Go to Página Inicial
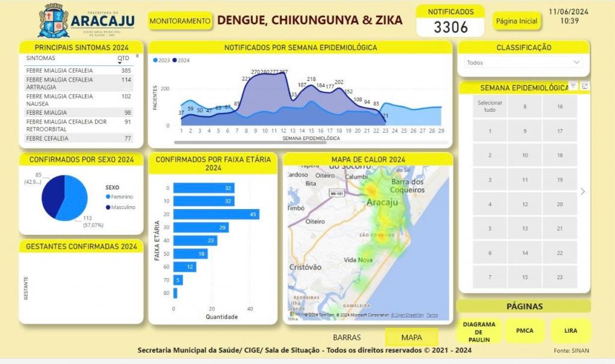The width and height of the screenshot is (615, 364). (x=517, y=21)
